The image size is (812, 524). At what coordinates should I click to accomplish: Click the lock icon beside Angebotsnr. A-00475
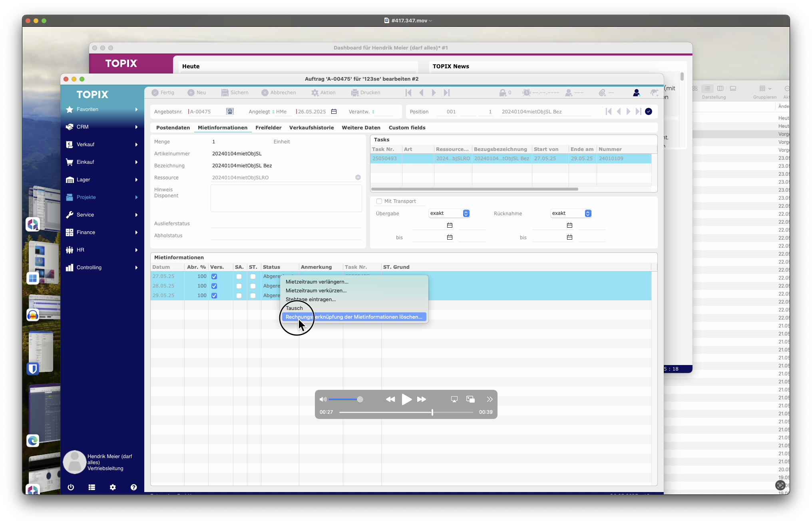click(230, 111)
